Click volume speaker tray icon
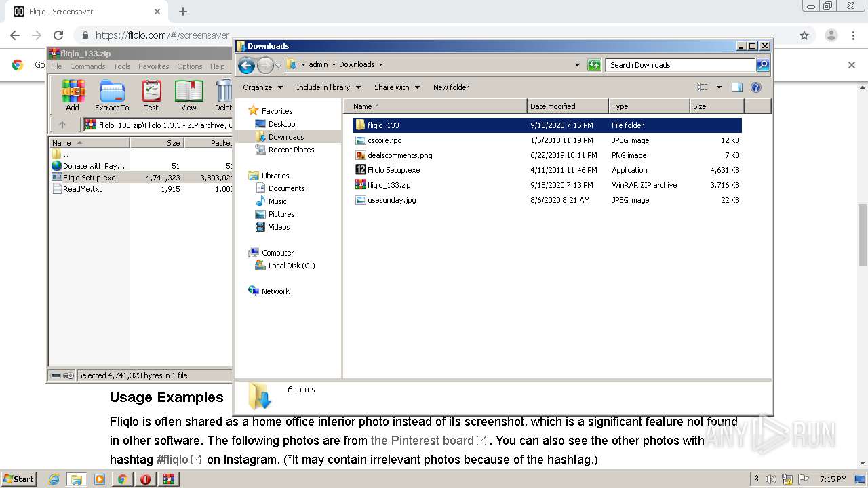 [x=771, y=479]
